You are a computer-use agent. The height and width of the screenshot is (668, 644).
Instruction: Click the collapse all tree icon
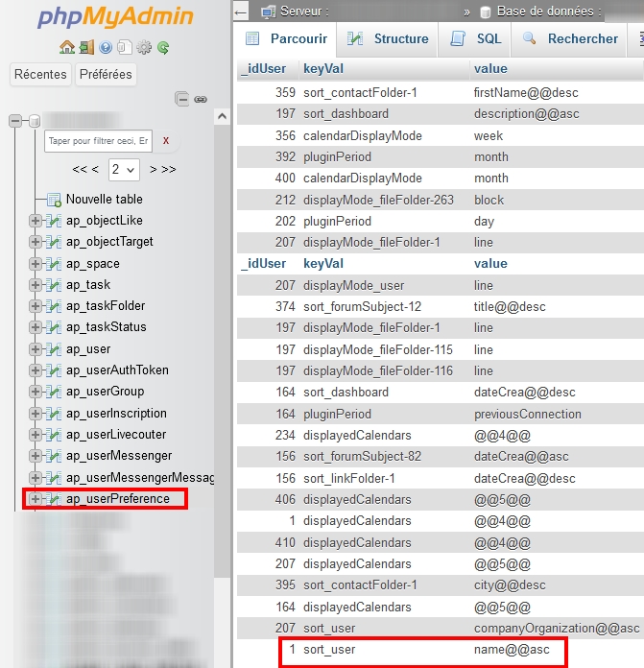[182, 99]
